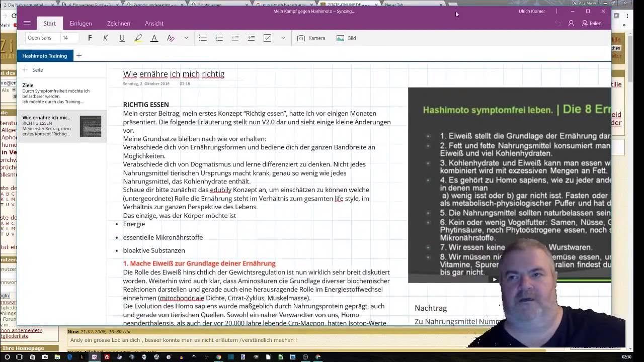Apply italic formatting with the K button

click(x=106, y=38)
